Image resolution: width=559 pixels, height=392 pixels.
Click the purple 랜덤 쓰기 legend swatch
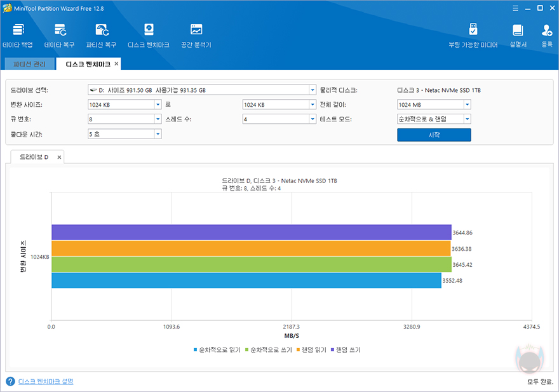(x=333, y=349)
